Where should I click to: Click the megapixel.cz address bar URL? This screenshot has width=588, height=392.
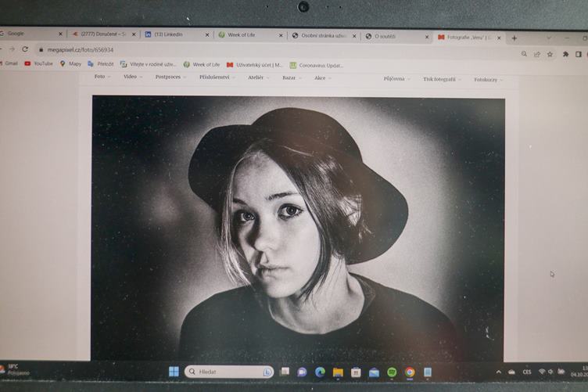tap(81, 50)
